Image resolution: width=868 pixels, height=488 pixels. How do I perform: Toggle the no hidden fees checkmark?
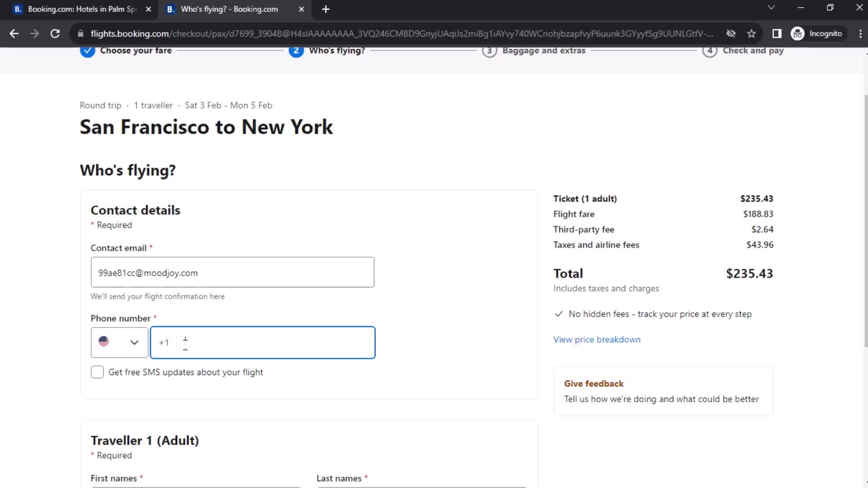pyautogui.click(x=559, y=314)
